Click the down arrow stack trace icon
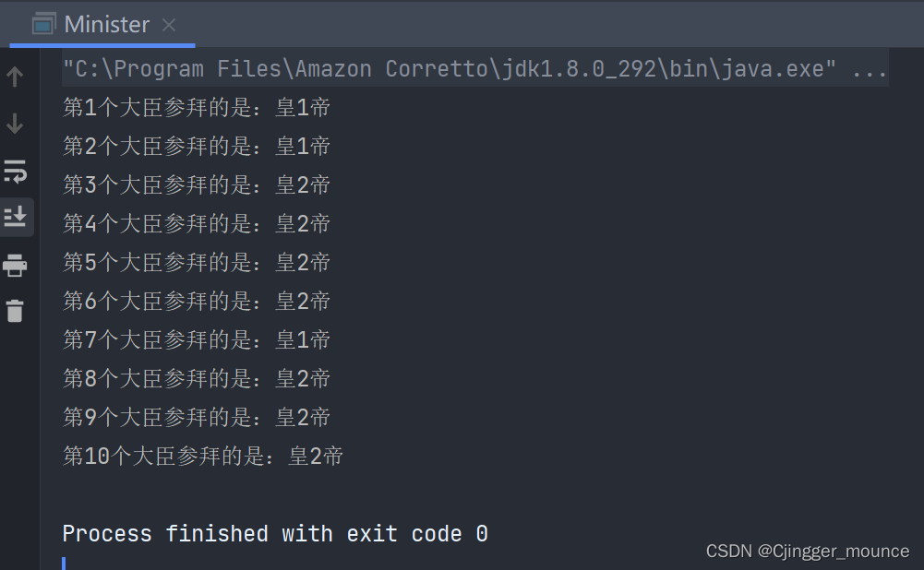 (15, 124)
